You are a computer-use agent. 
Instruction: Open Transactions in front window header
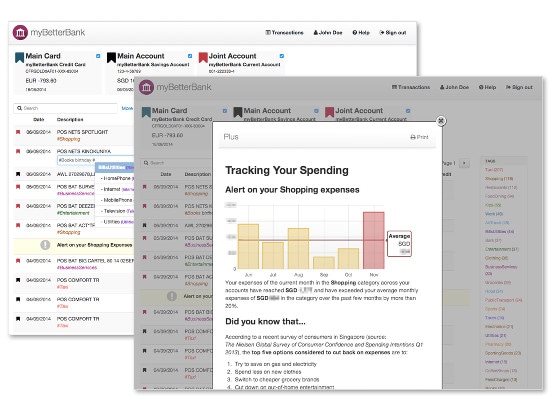coord(411,87)
